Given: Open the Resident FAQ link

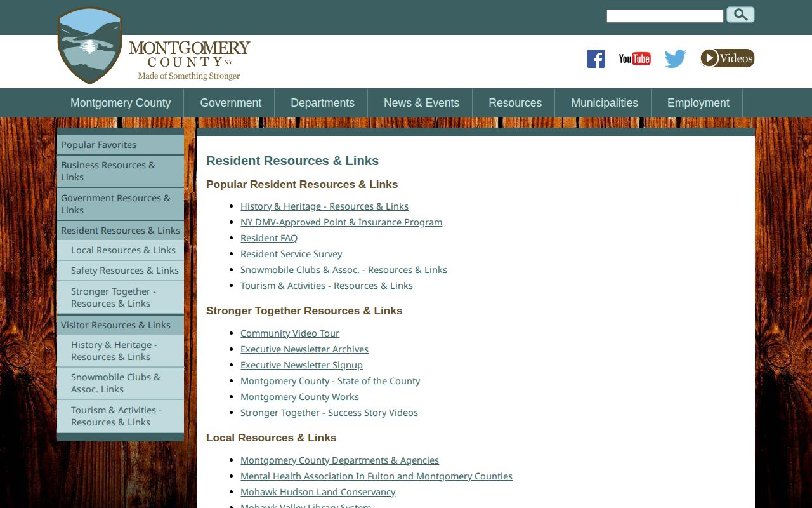Looking at the screenshot, I should pos(269,238).
